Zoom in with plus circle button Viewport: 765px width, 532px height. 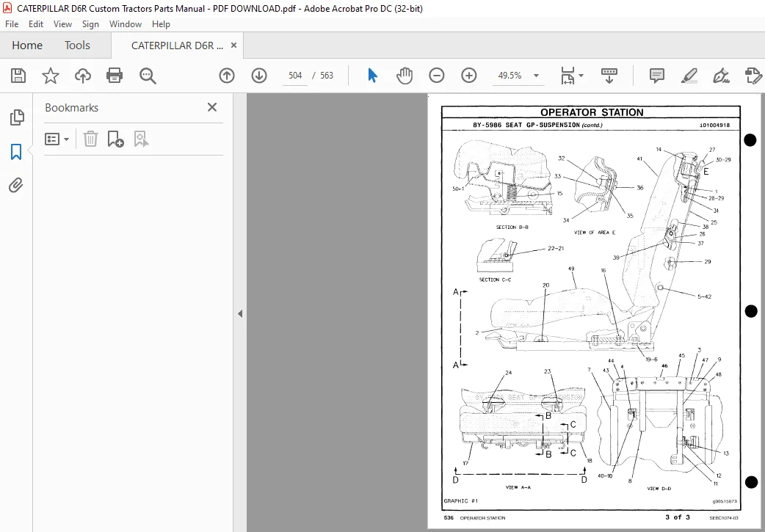pos(469,76)
